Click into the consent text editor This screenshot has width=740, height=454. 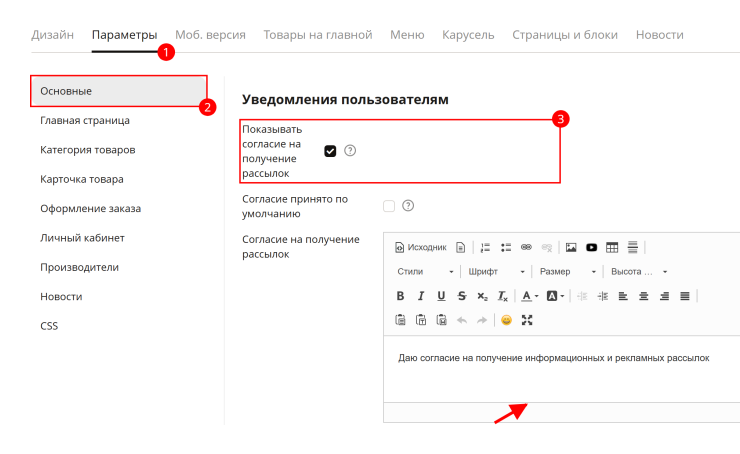[562, 369]
